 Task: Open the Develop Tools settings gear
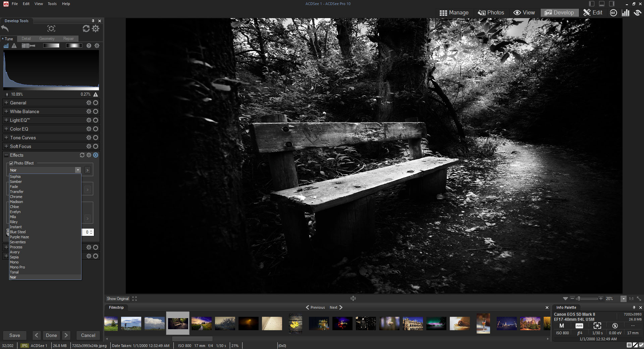(96, 29)
